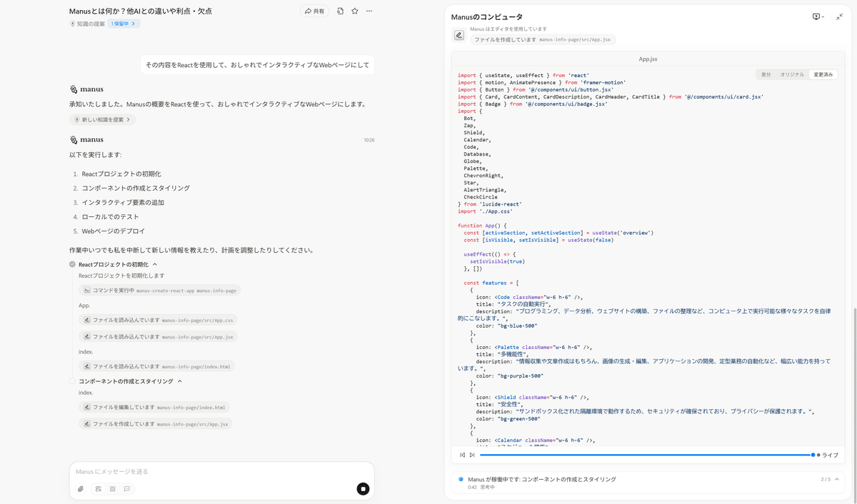This screenshot has width=857, height=504.
Task: Open the ファイルを作成しています src/App.jsx chip in chat
Action: point(156,424)
